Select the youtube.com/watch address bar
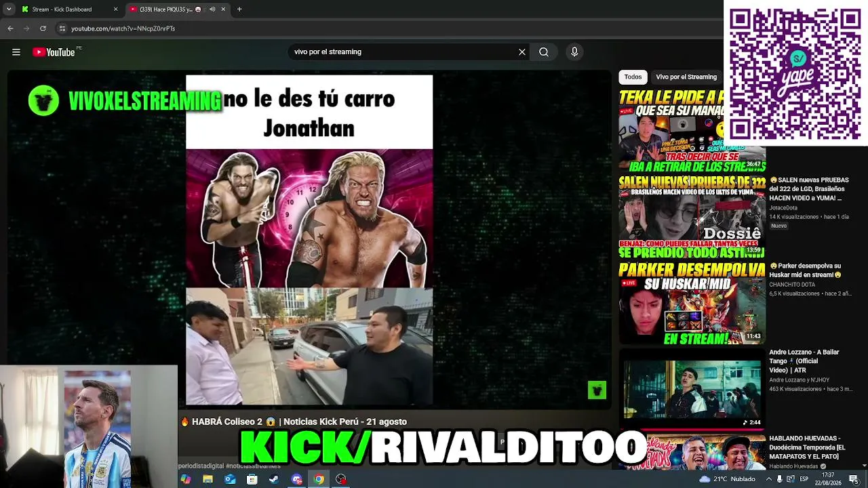868x488 pixels. click(x=390, y=28)
